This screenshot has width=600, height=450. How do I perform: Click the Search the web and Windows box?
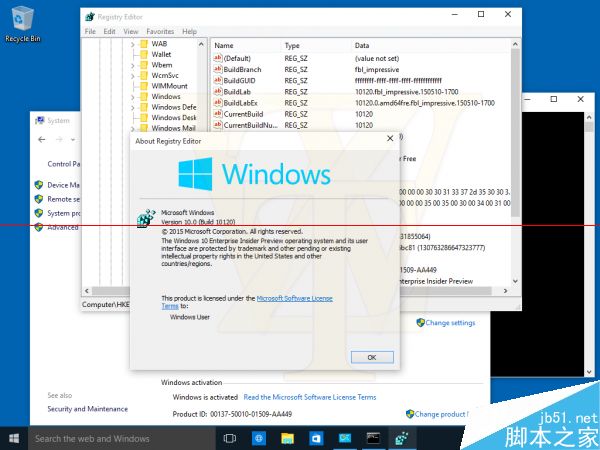(122, 439)
